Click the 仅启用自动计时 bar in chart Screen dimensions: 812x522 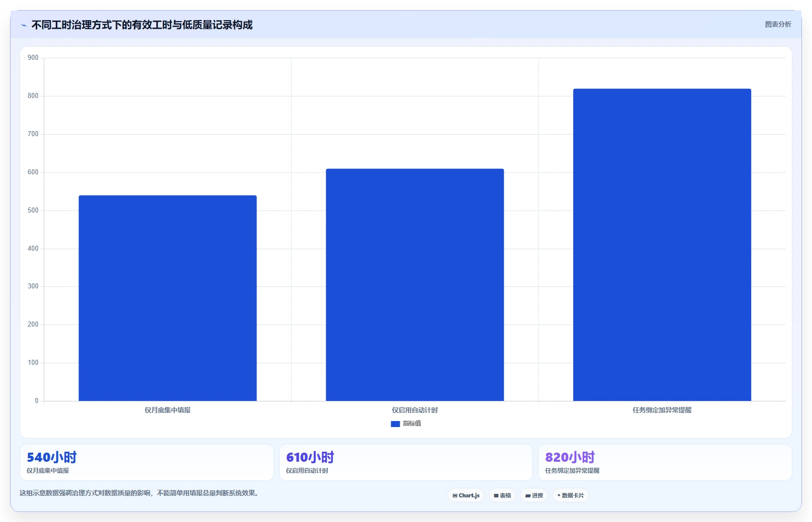(x=415, y=285)
